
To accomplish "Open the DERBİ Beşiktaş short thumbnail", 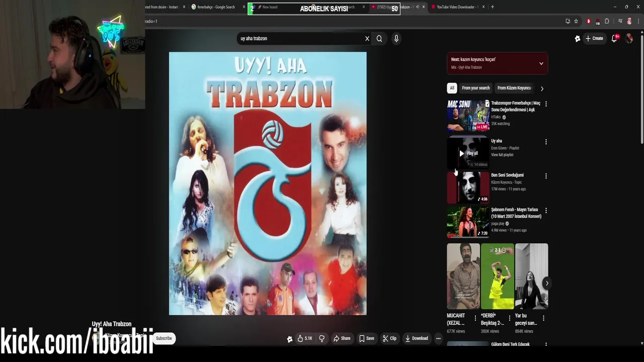I will (x=497, y=276).
